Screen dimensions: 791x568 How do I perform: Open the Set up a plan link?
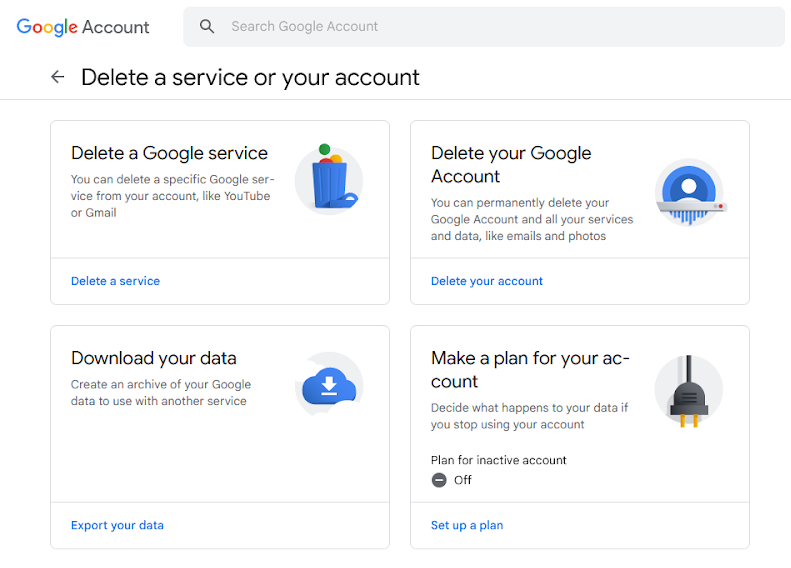pos(467,525)
